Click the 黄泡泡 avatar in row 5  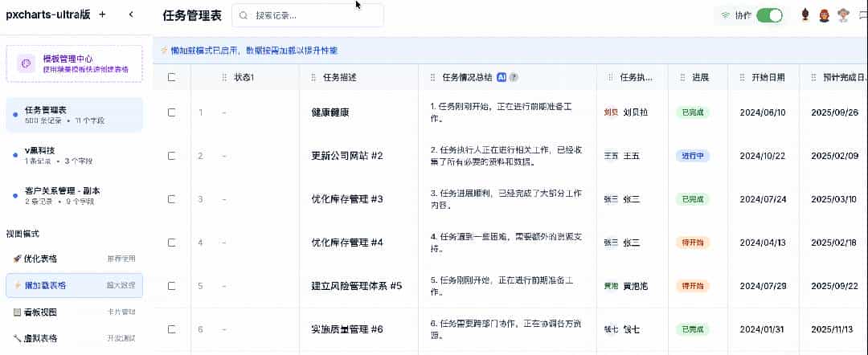[x=611, y=286]
